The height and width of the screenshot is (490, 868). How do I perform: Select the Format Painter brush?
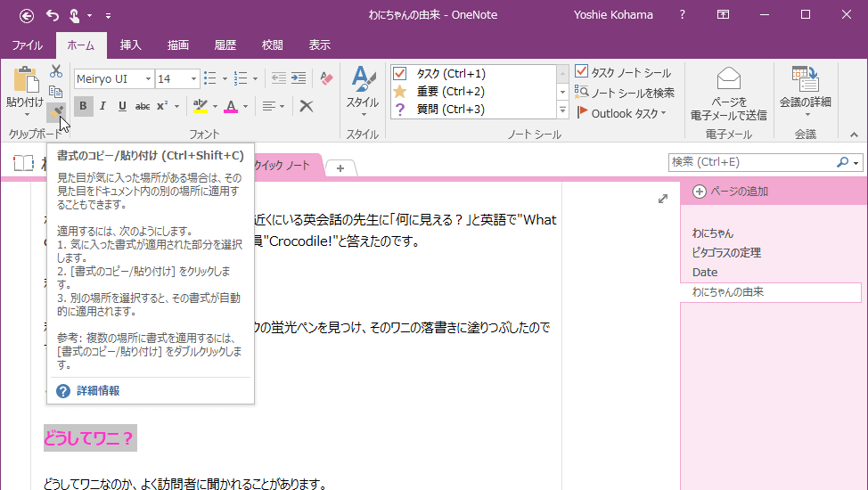tap(56, 112)
